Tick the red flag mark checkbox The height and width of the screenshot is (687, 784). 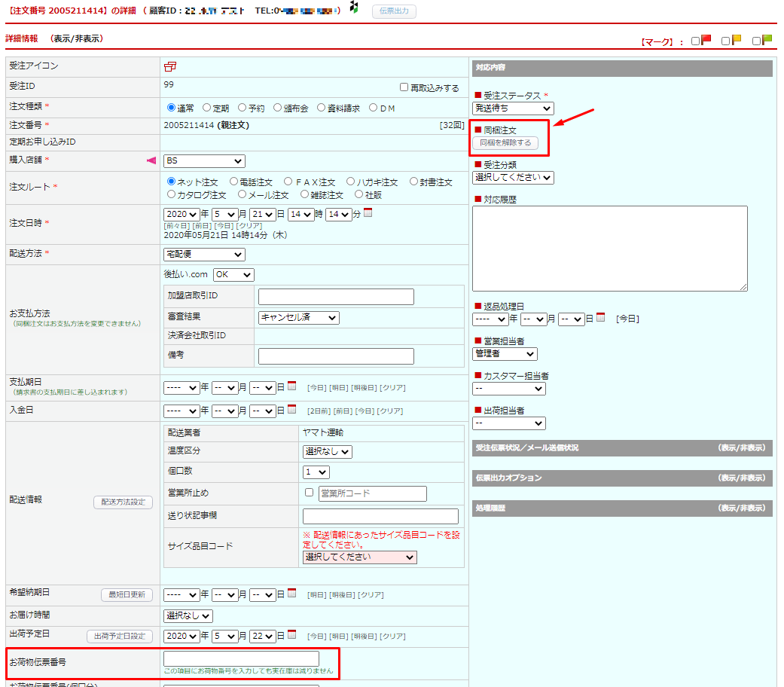coord(695,41)
